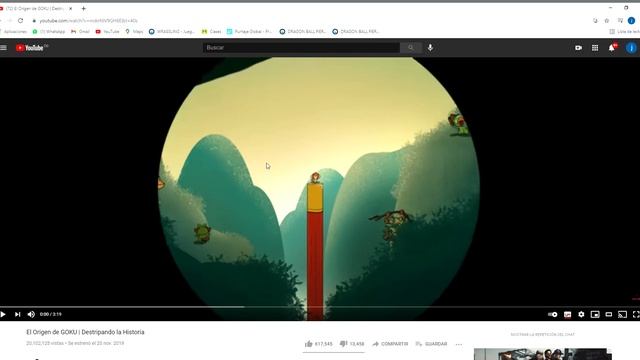This screenshot has height=360, width=640.
Task: Like the video with thumbs up
Action: click(309, 344)
